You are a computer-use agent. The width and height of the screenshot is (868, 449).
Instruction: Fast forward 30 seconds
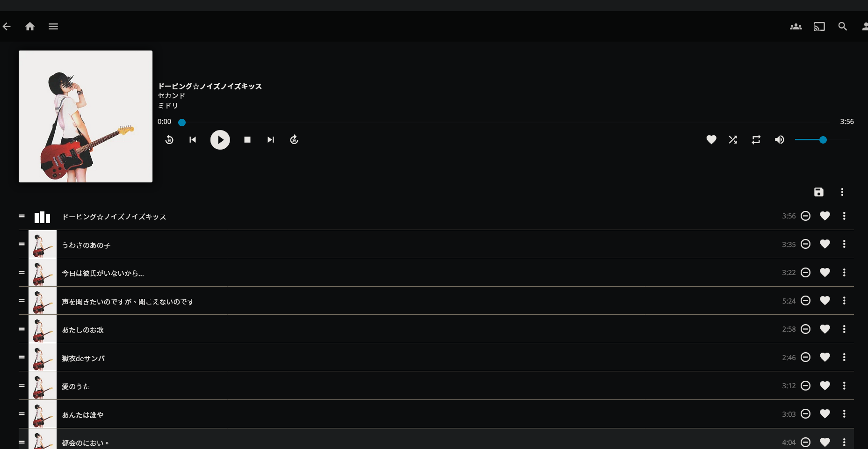(x=294, y=140)
